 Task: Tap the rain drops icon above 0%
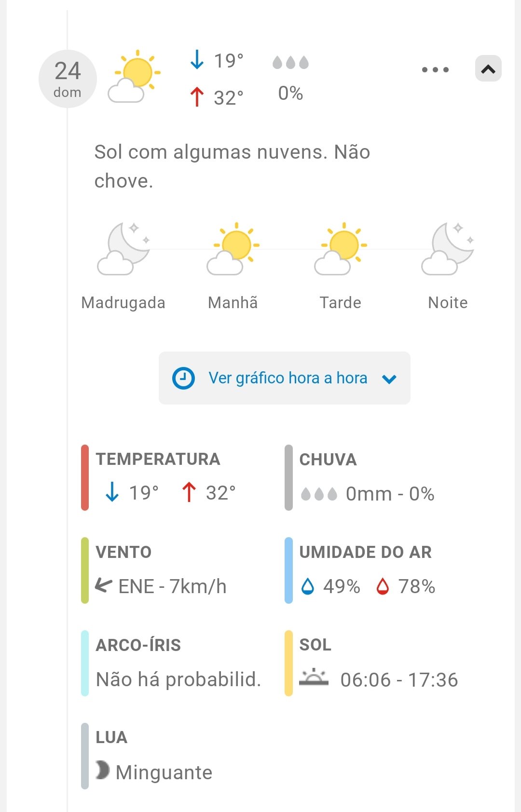(290, 63)
